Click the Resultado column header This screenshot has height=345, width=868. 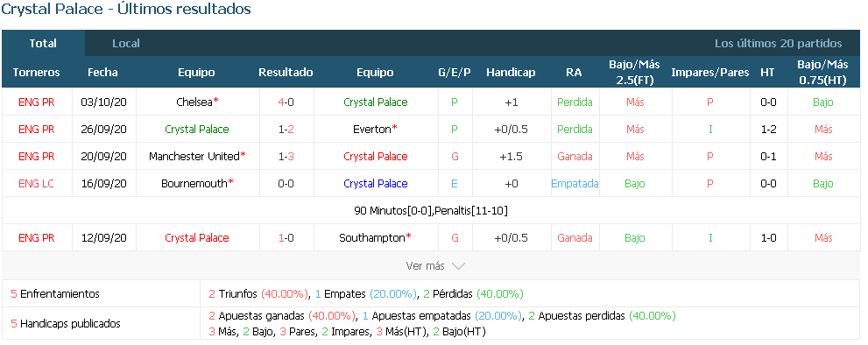pyautogui.click(x=286, y=73)
